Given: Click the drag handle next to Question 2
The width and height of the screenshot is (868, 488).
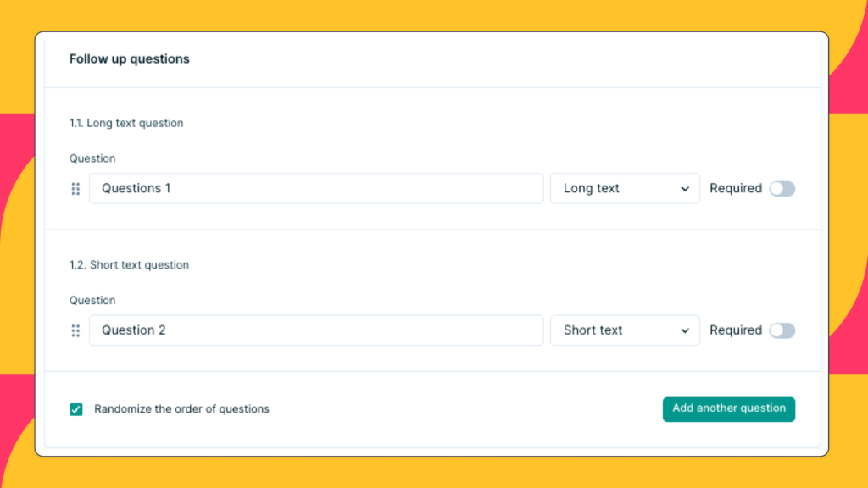Looking at the screenshot, I should click(75, 330).
